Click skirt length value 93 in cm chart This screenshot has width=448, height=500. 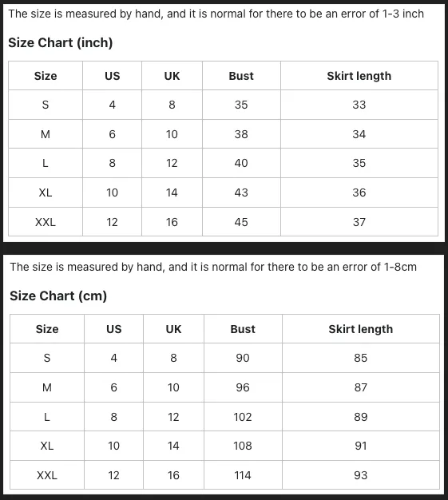(x=361, y=475)
